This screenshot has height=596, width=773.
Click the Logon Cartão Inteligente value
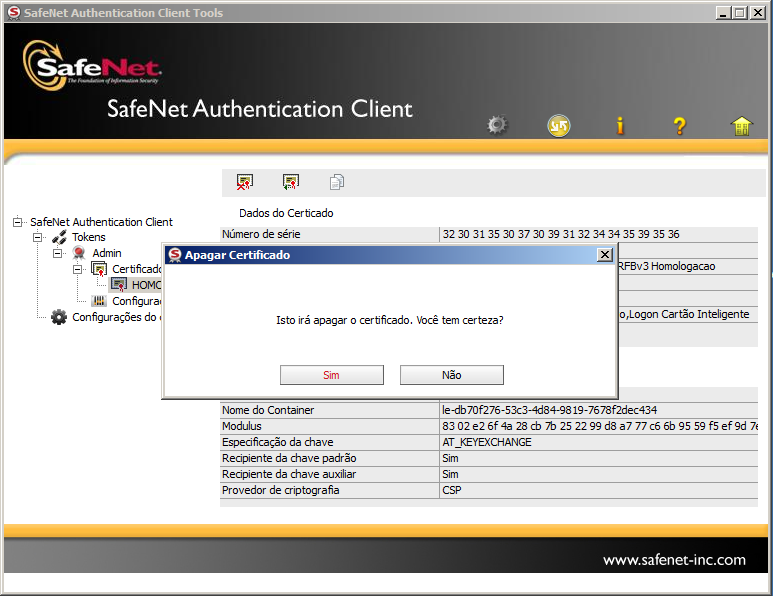pos(689,314)
